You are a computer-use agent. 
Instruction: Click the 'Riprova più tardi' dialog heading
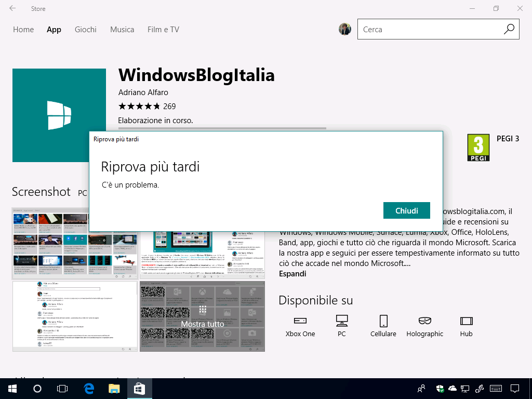150,167
